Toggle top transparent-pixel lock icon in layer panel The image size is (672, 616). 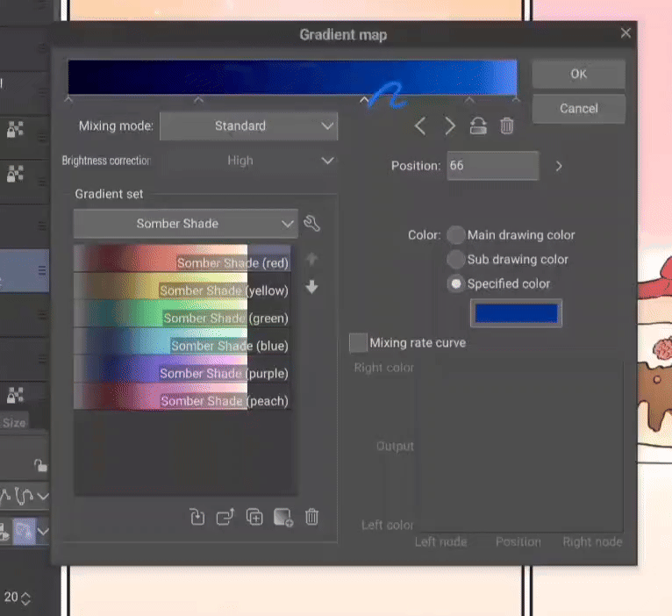[15, 129]
